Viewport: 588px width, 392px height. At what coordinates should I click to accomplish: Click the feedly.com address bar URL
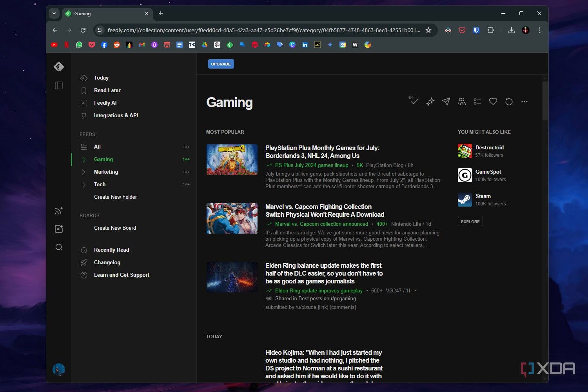pos(263,30)
